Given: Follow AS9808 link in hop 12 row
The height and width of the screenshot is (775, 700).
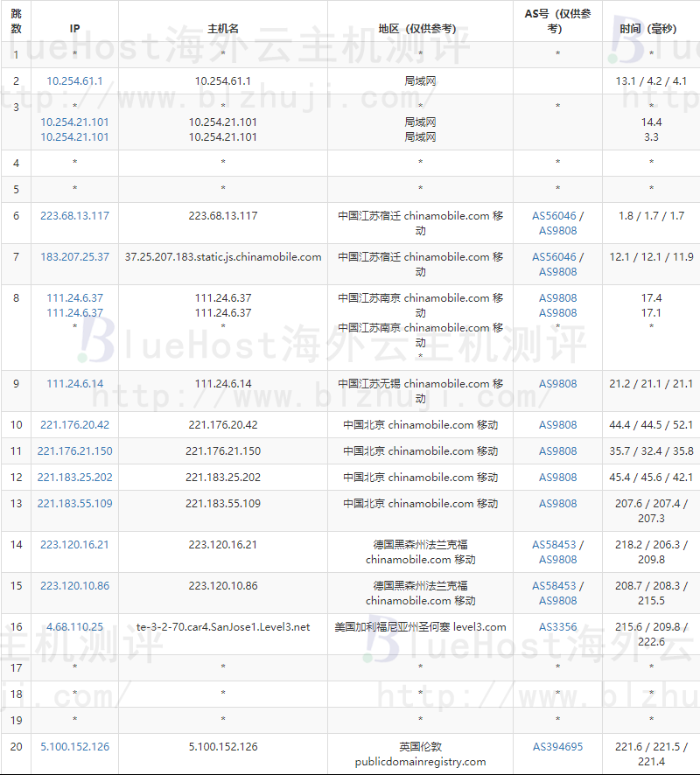Looking at the screenshot, I should (x=557, y=477).
